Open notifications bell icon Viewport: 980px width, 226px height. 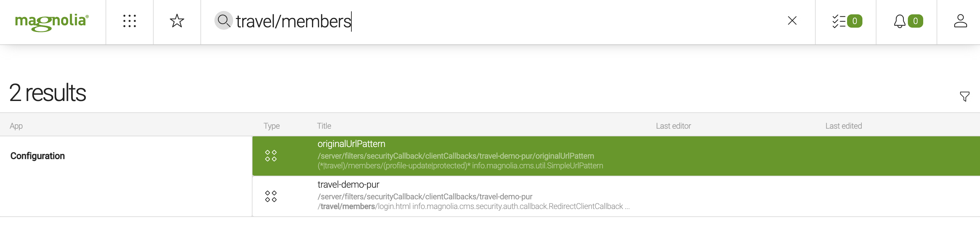pyautogui.click(x=900, y=21)
